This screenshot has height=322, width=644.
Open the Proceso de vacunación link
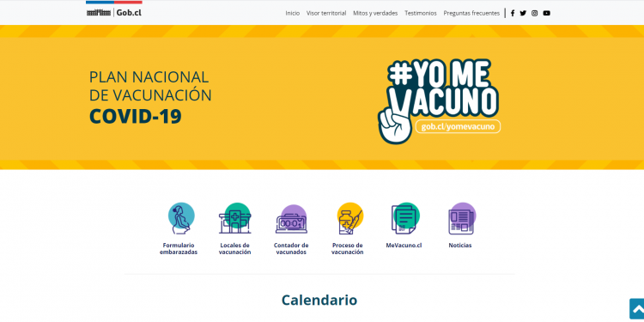point(348,248)
